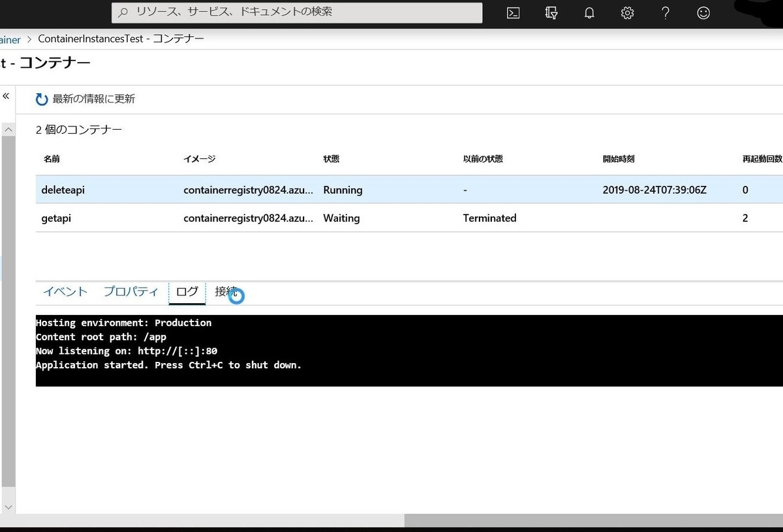Collapse the left panel with the « chevron
This screenshot has height=532, width=783.
pyautogui.click(x=6, y=95)
